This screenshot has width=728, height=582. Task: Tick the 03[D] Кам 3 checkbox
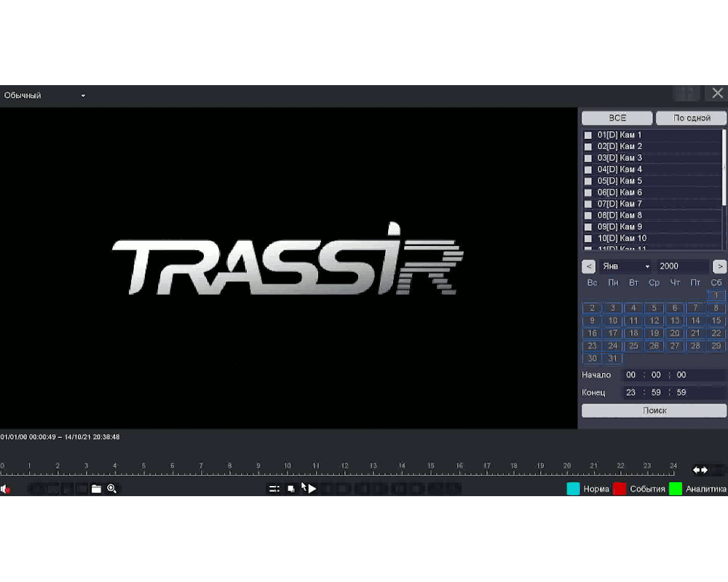pos(587,159)
